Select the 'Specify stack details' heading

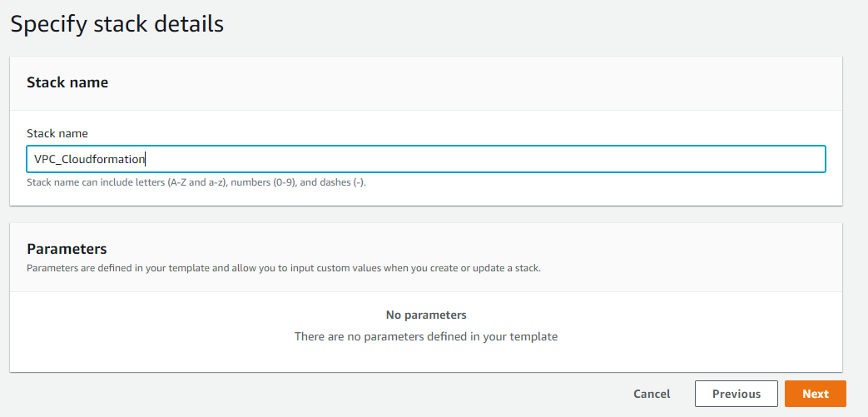[117, 24]
